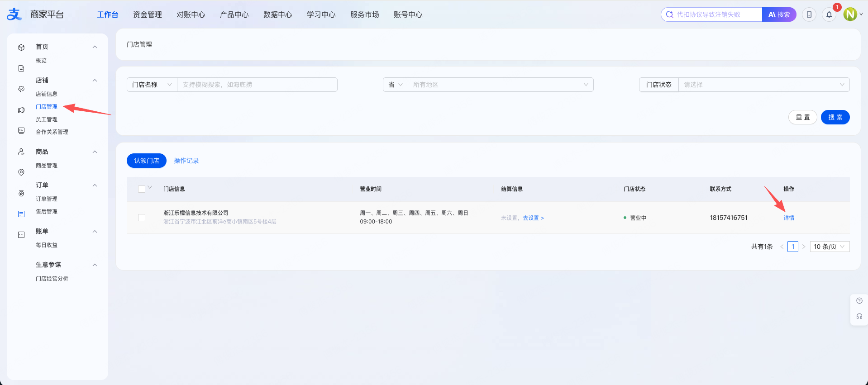Open the 省 region level dropdown
The width and height of the screenshot is (868, 385).
[x=396, y=85]
